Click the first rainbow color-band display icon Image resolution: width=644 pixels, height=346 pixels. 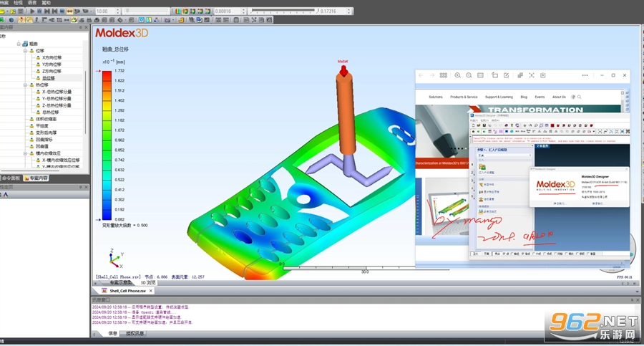178,11
